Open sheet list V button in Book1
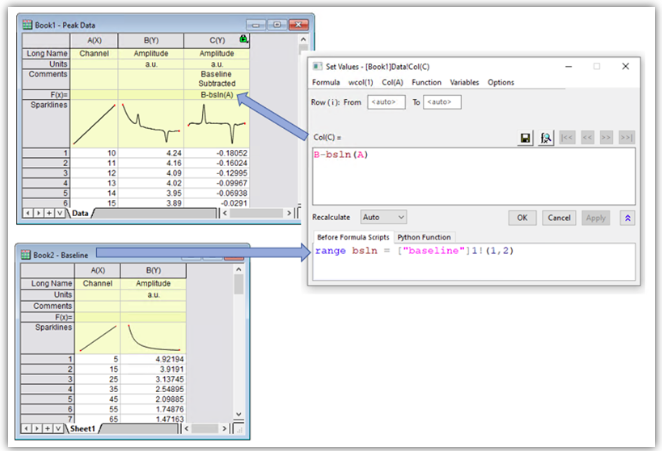662x451 pixels. 60,213
